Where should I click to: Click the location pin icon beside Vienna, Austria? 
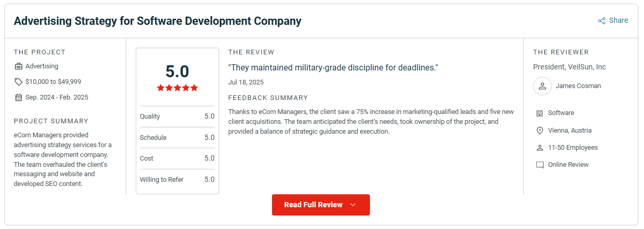(x=539, y=131)
